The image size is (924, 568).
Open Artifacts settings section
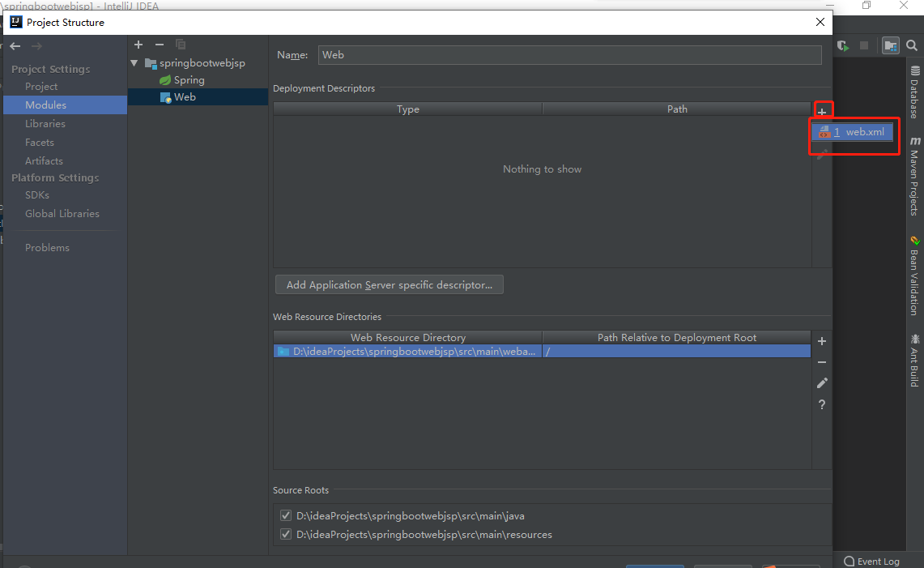pyautogui.click(x=44, y=161)
